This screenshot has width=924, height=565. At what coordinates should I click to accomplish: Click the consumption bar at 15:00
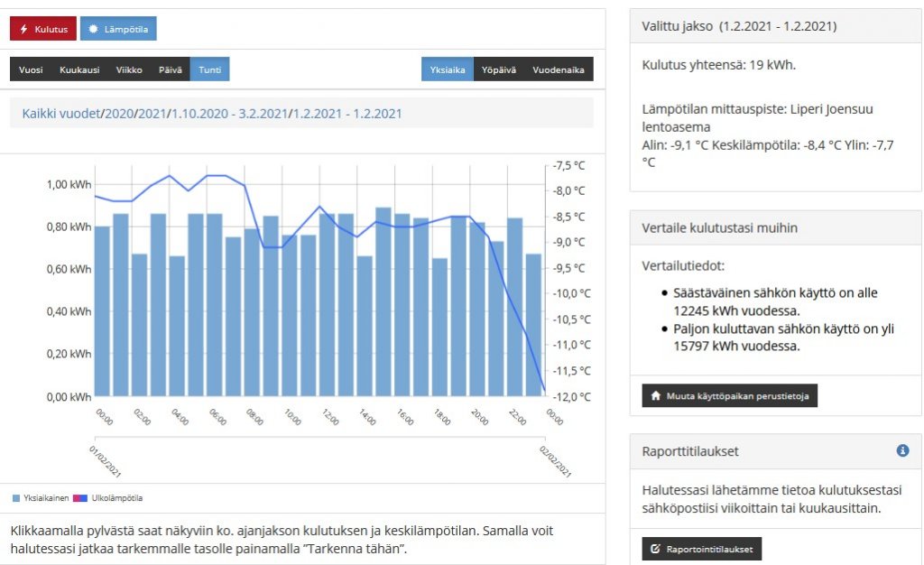coord(383,301)
